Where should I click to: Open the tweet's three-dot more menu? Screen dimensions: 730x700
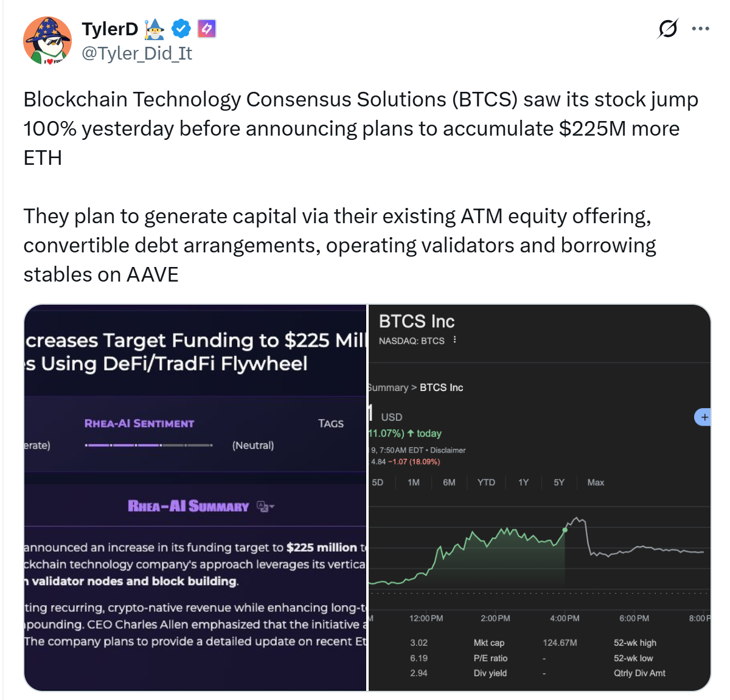701,29
